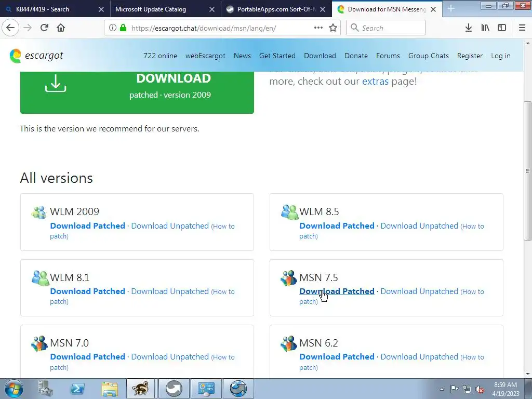Click the WLM 8.1 buddy icon
Viewport: 532px width, 399px height.
click(39, 278)
